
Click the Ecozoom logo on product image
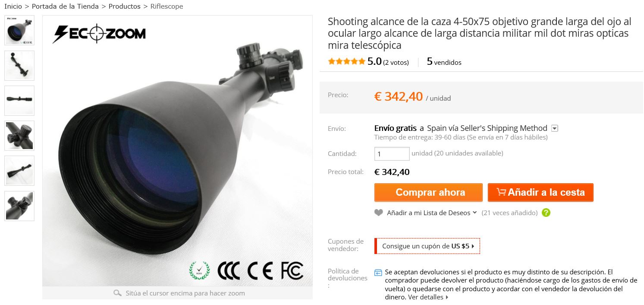point(99,34)
